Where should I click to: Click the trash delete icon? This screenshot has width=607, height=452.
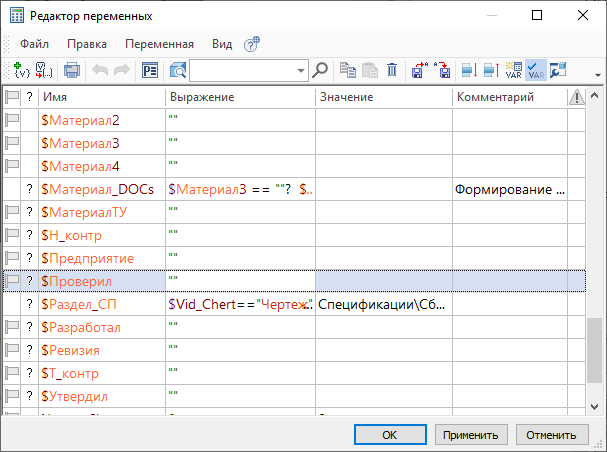391,70
